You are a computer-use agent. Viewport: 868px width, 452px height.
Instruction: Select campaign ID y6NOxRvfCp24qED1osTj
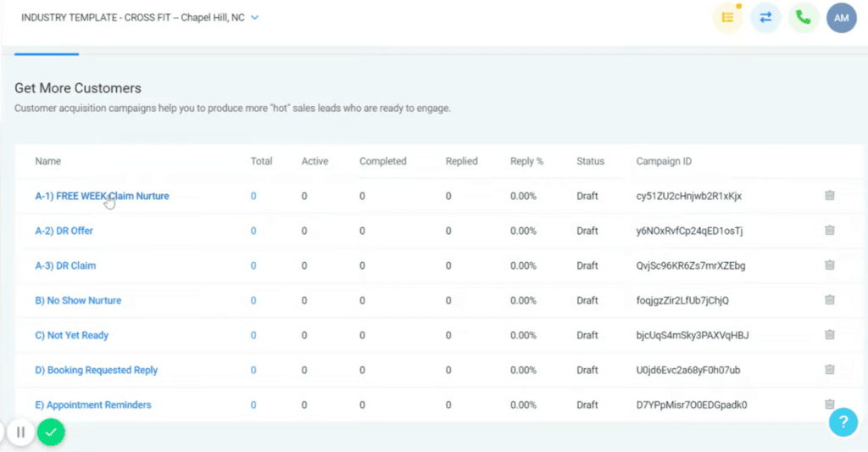[689, 231]
